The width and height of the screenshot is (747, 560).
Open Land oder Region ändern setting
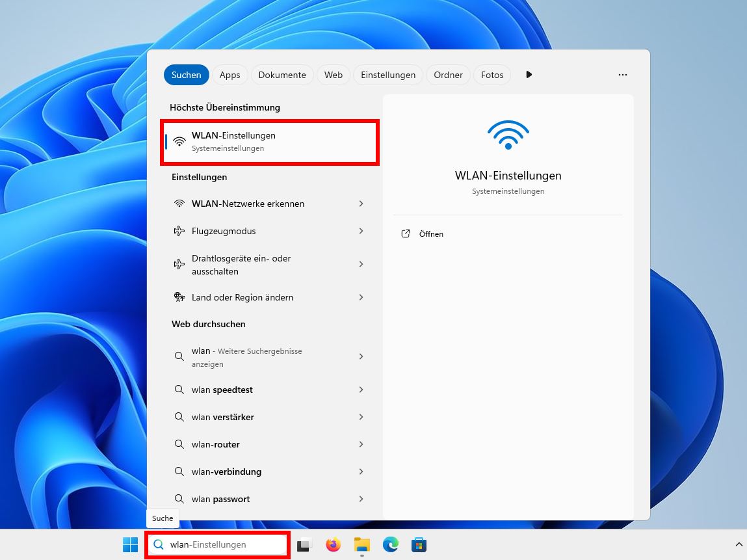[x=242, y=297]
